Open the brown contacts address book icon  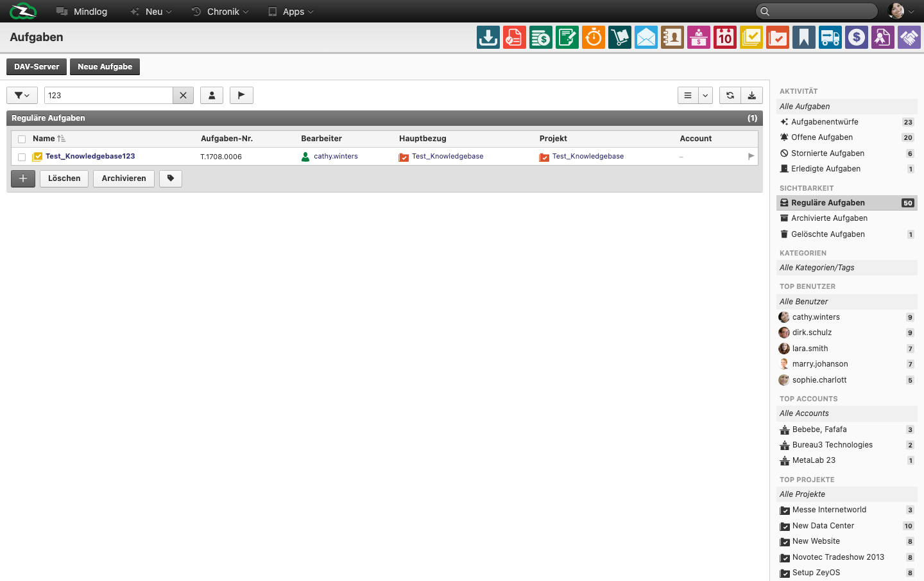pos(672,37)
